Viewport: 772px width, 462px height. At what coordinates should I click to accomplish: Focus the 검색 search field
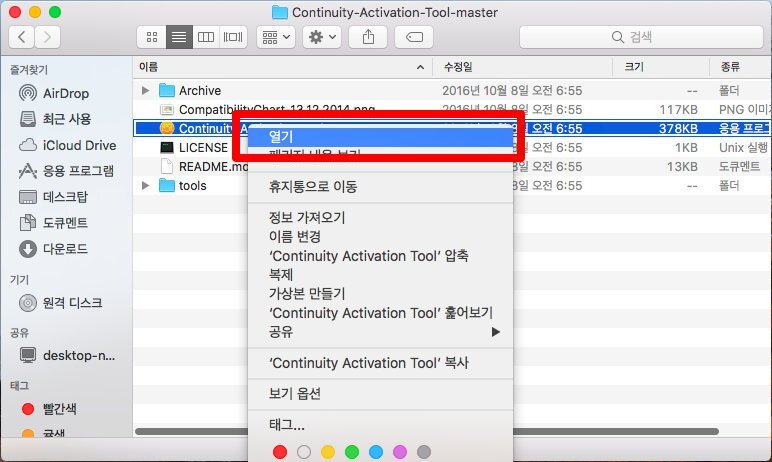click(x=641, y=37)
